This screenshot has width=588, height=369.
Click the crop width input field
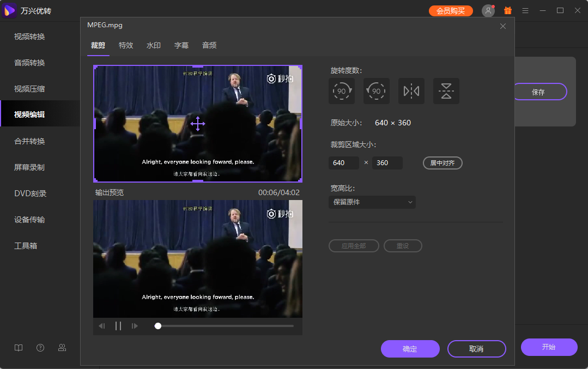tap(344, 162)
